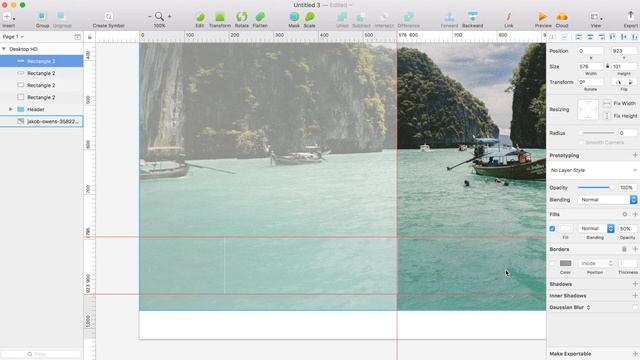This screenshot has width=640, height=360.
Task: Click the Scale tool icon
Action: pyautogui.click(x=309, y=17)
